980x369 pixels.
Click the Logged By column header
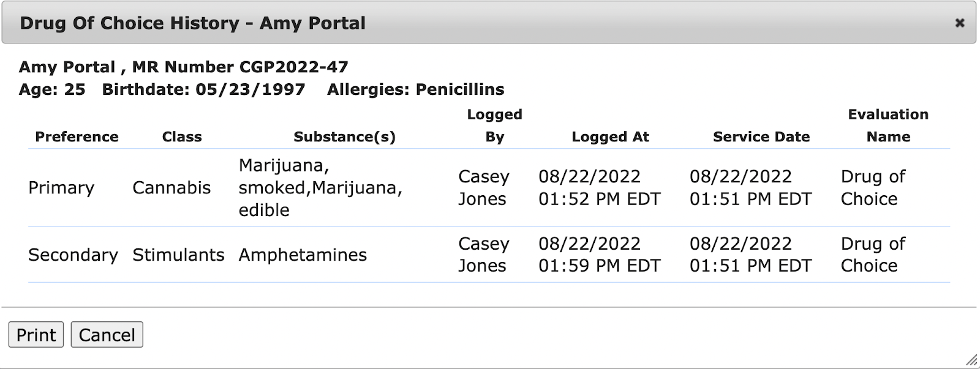pyautogui.click(x=494, y=125)
